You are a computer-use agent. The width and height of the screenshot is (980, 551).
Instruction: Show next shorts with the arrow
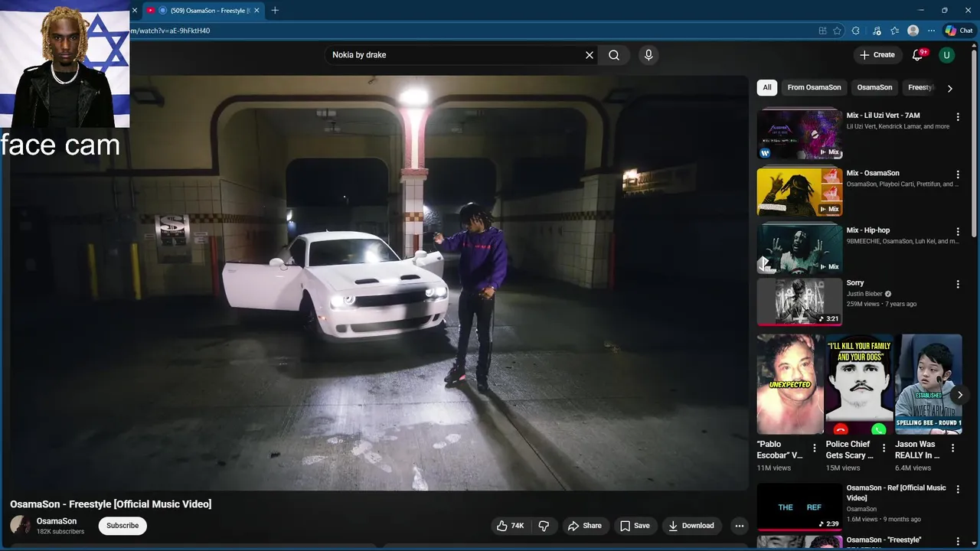959,396
